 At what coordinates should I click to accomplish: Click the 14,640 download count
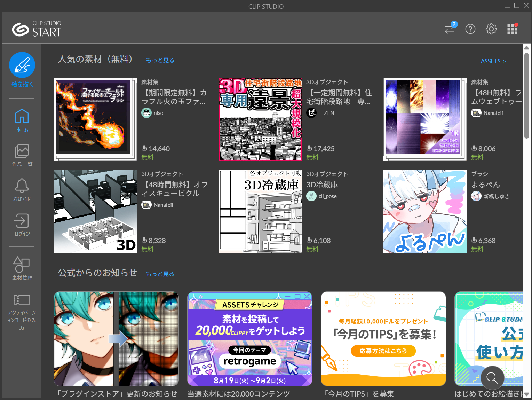coord(159,149)
